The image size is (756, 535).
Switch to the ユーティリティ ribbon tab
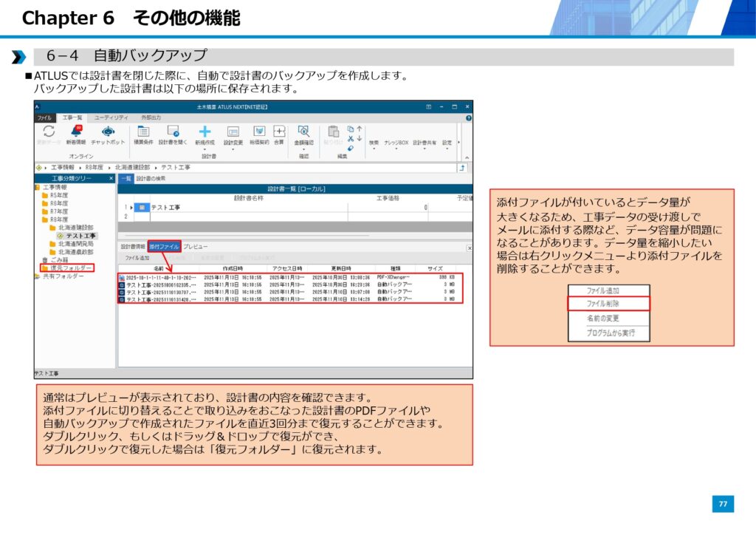click(x=111, y=117)
